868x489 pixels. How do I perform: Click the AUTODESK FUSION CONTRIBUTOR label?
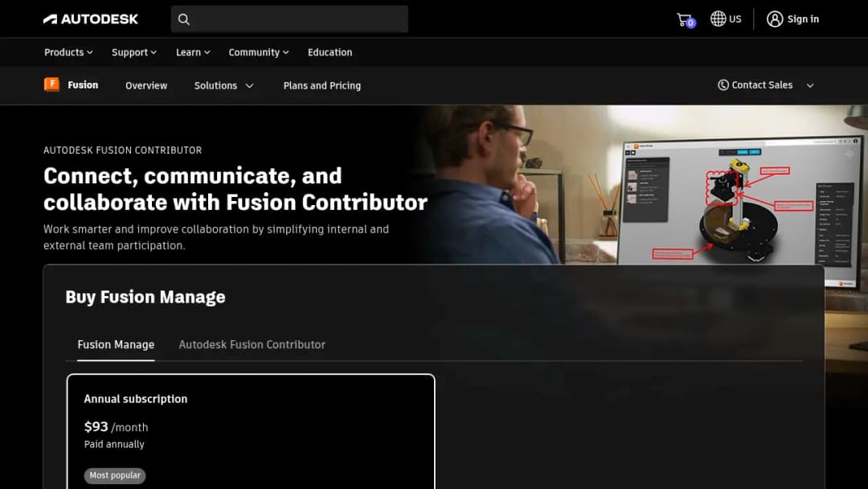coord(122,150)
